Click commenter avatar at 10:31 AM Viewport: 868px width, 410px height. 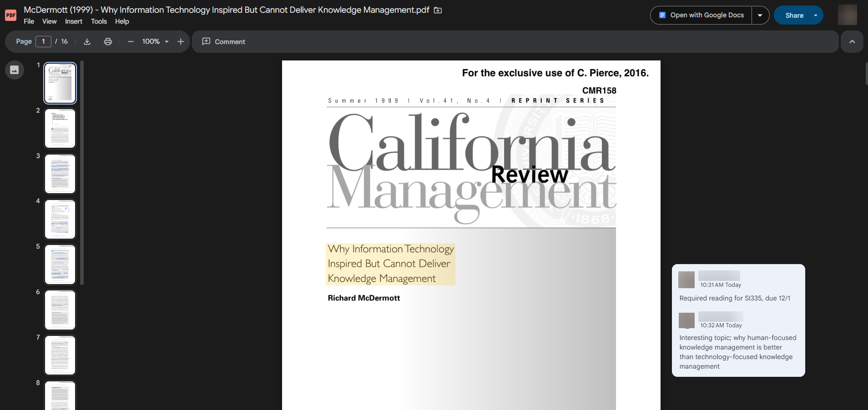(x=686, y=280)
